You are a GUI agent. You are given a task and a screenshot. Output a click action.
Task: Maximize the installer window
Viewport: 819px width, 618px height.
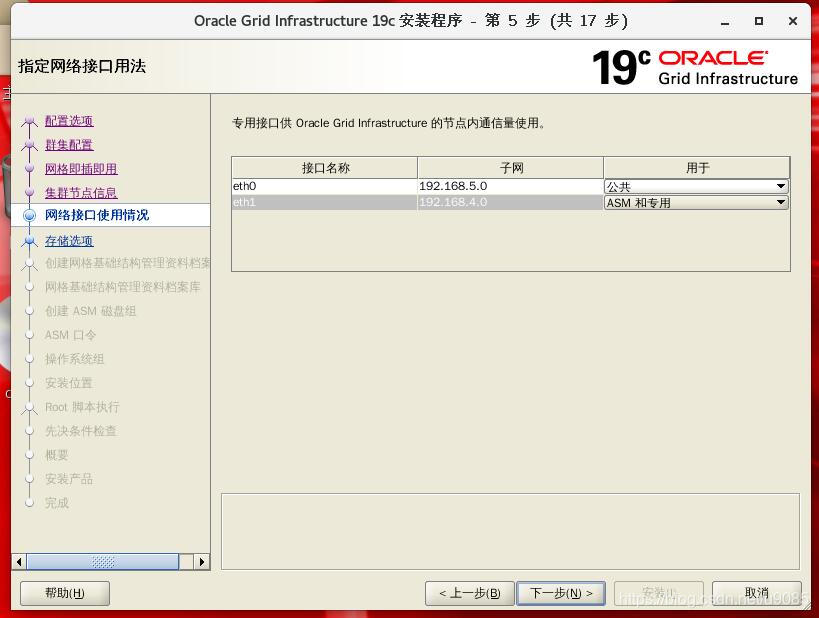759,21
